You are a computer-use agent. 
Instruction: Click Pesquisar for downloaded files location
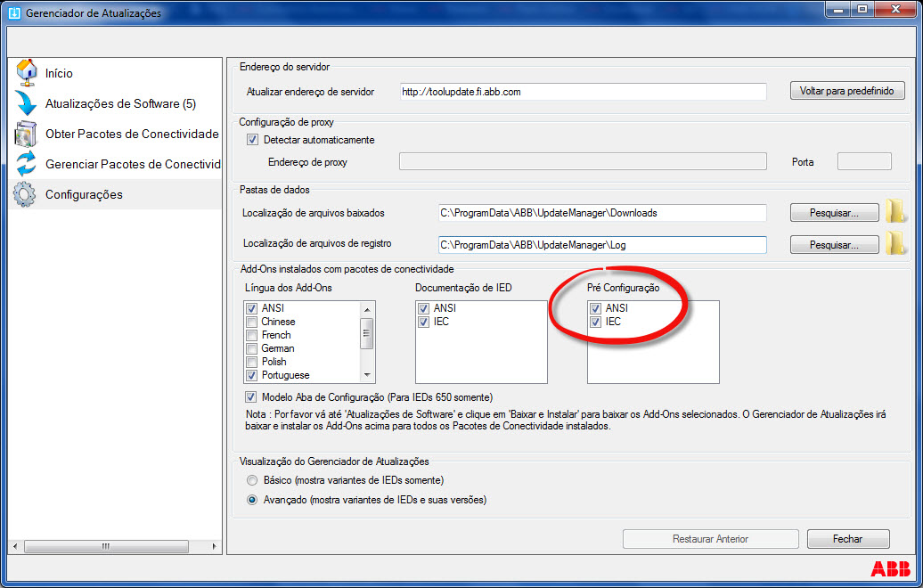[834, 212]
